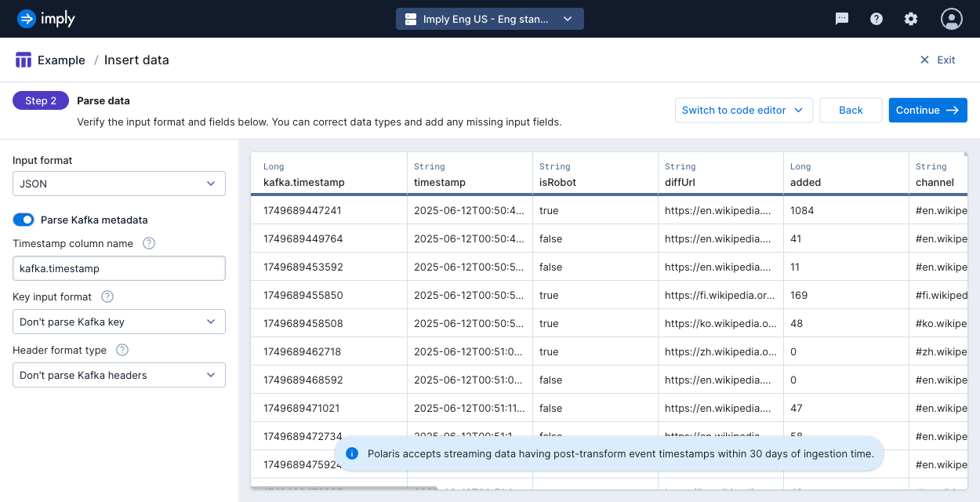Viewport: 980px width, 502px height.
Task: Open the Imply Eng US project dropdown
Action: click(490, 19)
